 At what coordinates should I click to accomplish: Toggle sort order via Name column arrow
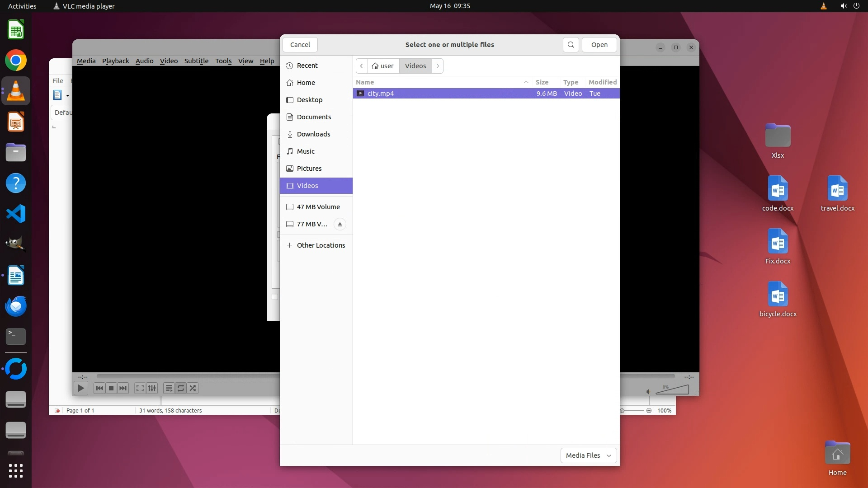tap(526, 82)
